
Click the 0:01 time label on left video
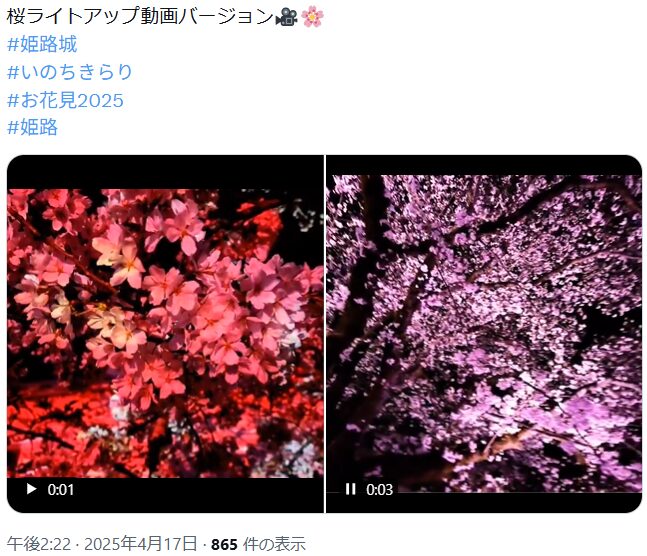61,490
